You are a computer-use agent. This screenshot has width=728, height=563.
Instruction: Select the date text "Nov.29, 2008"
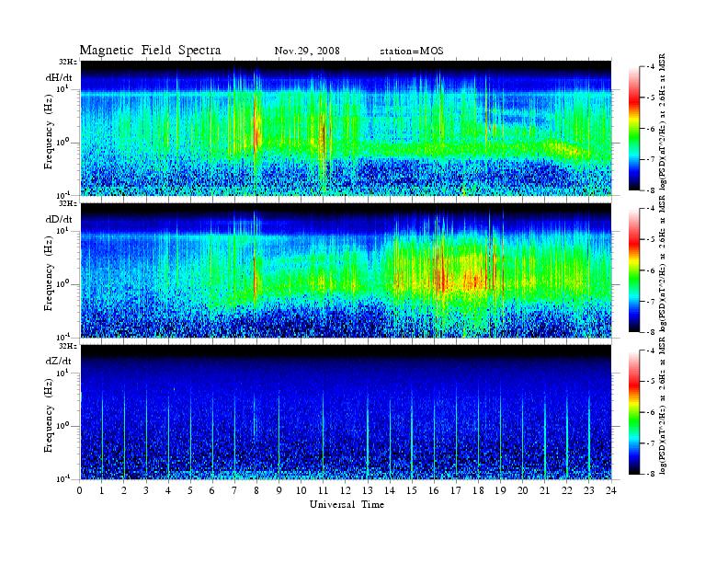[307, 51]
